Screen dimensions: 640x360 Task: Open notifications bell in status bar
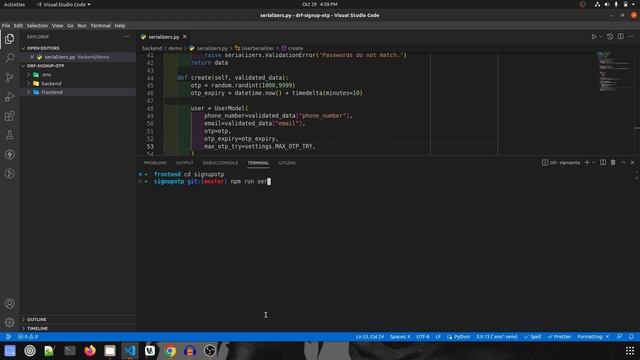[x=631, y=337]
